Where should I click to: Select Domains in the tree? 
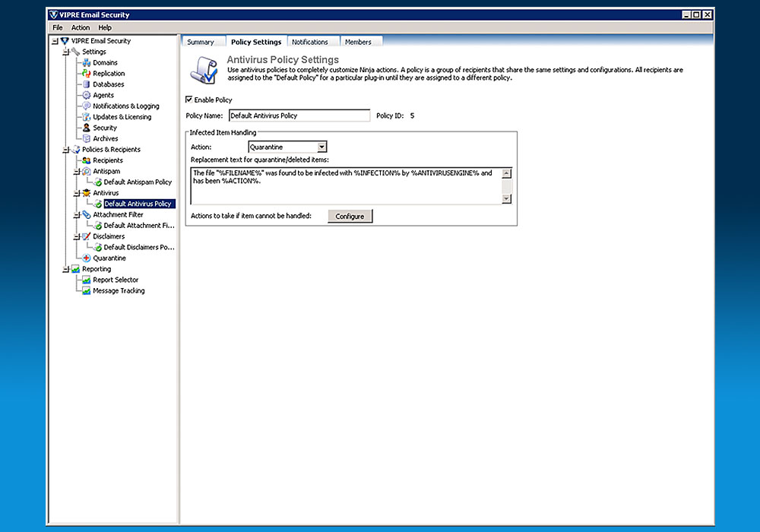click(105, 62)
